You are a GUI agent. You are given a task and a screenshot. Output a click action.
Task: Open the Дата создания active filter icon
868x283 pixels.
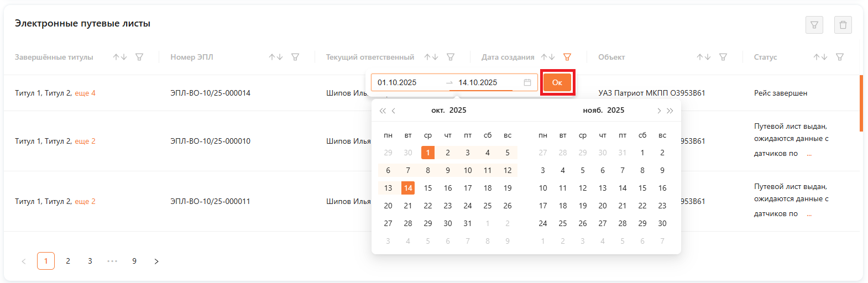567,57
